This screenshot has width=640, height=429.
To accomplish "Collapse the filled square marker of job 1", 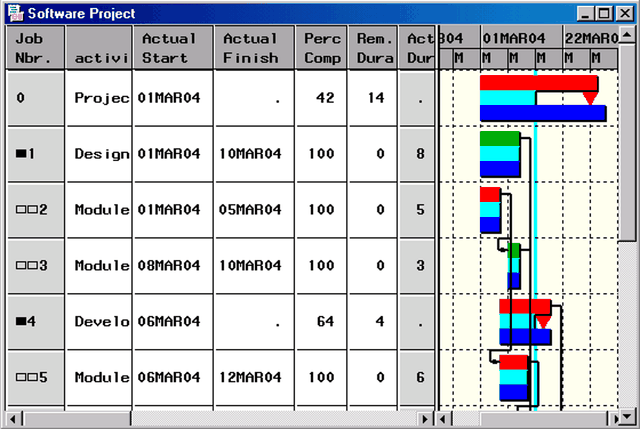I will point(20,154).
